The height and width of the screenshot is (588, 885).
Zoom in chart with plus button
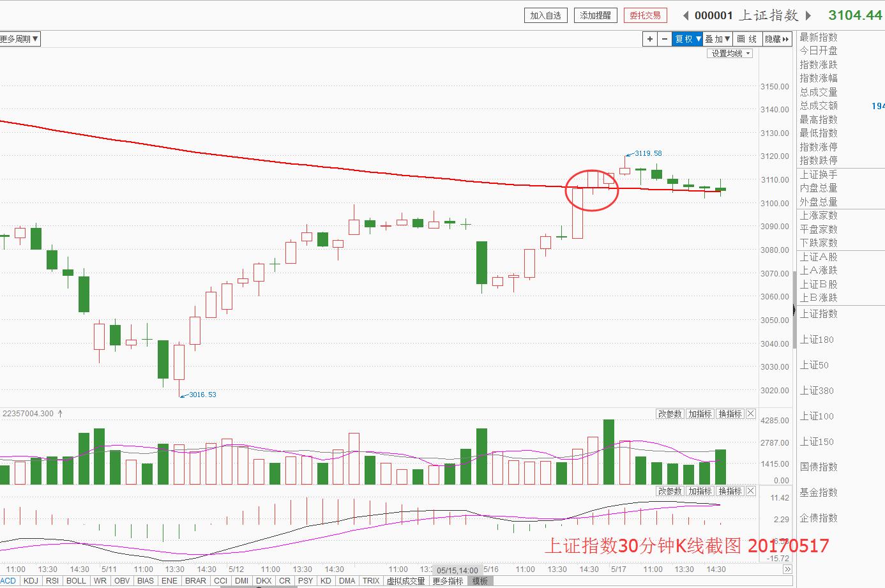click(x=650, y=39)
